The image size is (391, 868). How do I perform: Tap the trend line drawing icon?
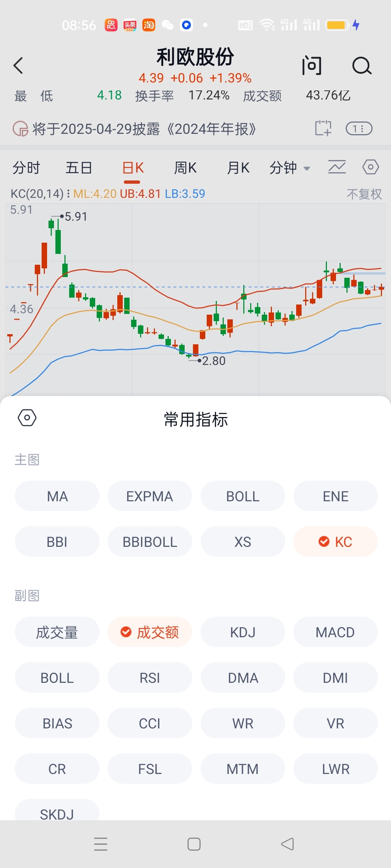[337, 167]
